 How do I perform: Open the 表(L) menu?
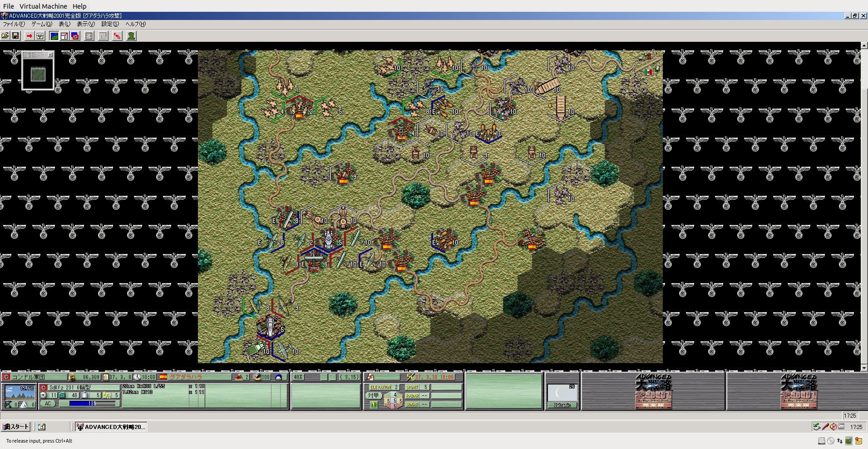pos(64,24)
